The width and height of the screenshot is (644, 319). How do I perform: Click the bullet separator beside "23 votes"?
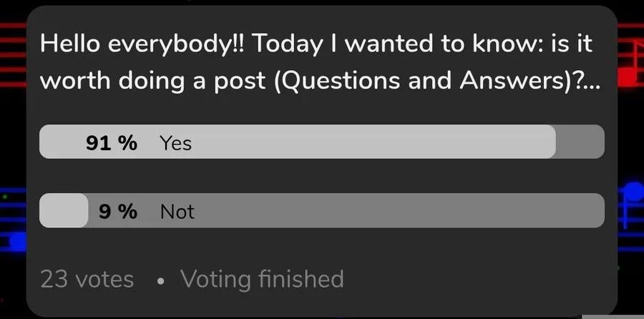tap(161, 280)
